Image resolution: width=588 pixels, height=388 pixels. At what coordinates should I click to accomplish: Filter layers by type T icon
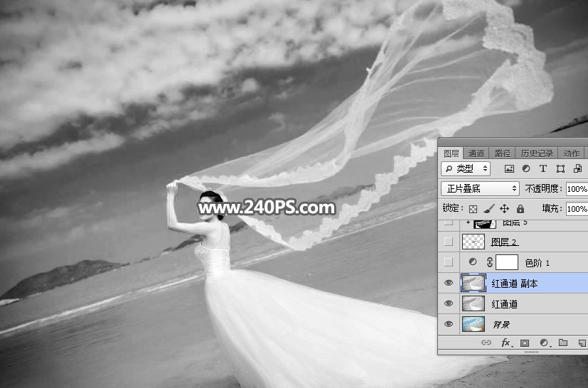[x=543, y=168]
